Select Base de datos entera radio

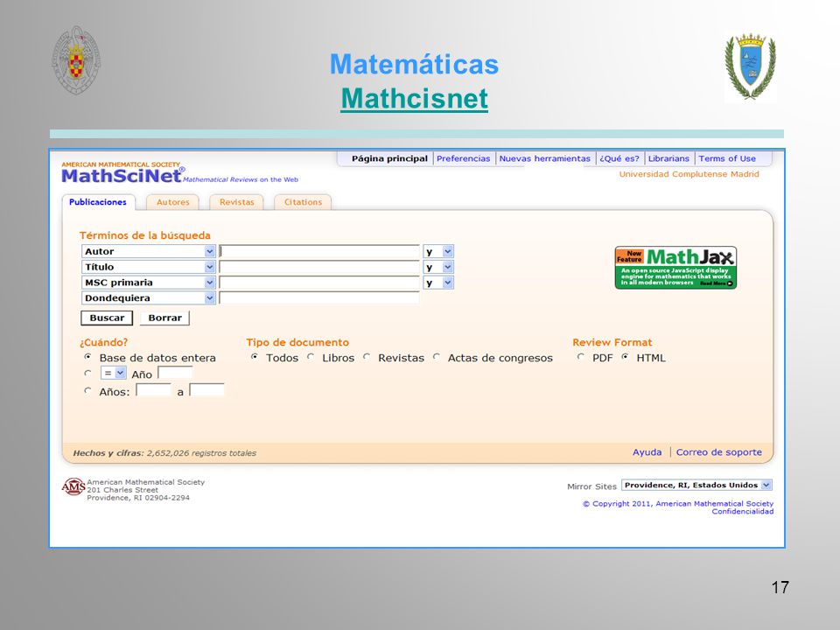pos(87,357)
